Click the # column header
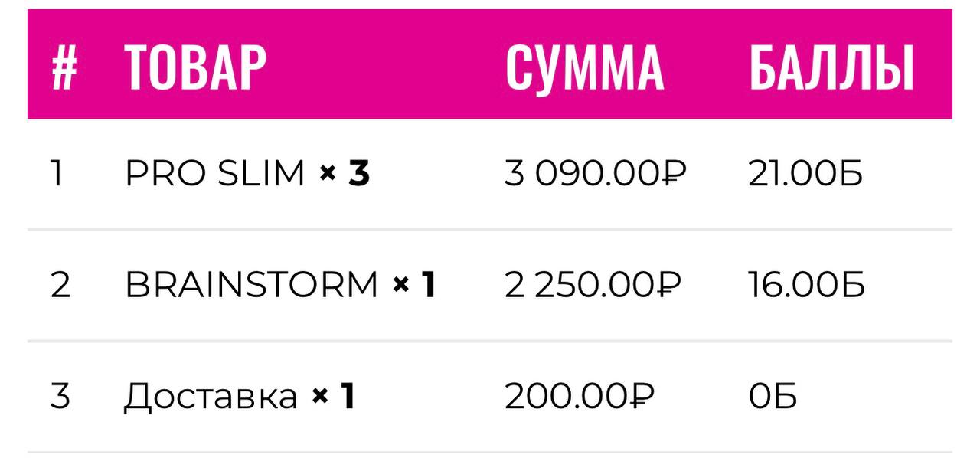Screen dimensions: 980x458 point(64,67)
